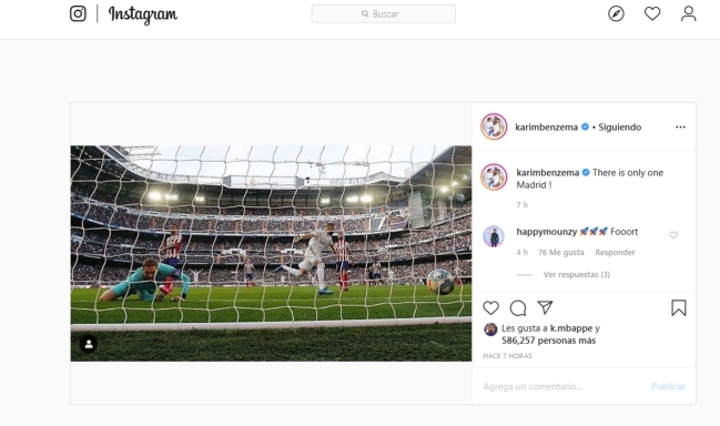Open the profile person icon in header
This screenshot has width=720, height=426.
[688, 14]
